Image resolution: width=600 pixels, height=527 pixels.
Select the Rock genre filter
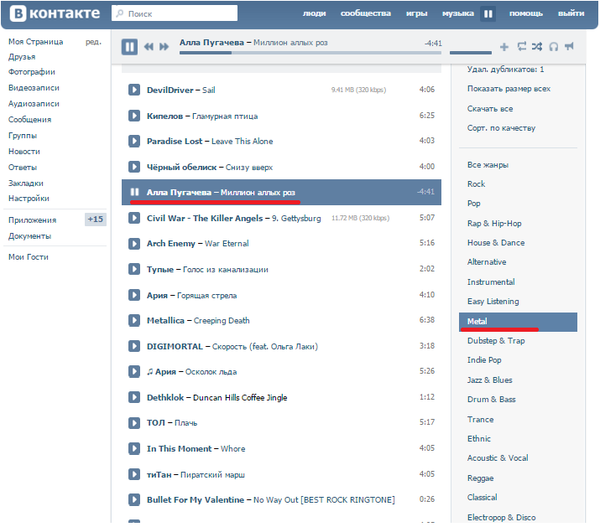tap(476, 184)
